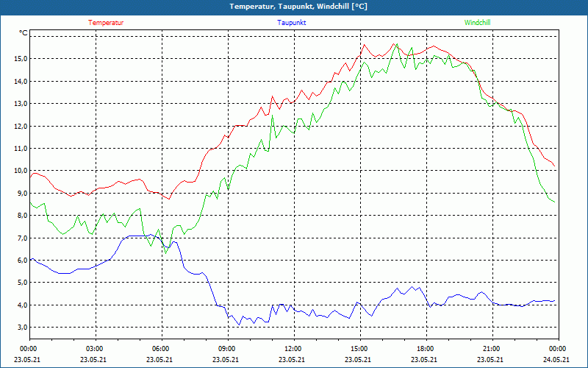Viewport: 588px width, 368px height.
Task: Click the 14,0 y-axis value
Action: (21, 81)
